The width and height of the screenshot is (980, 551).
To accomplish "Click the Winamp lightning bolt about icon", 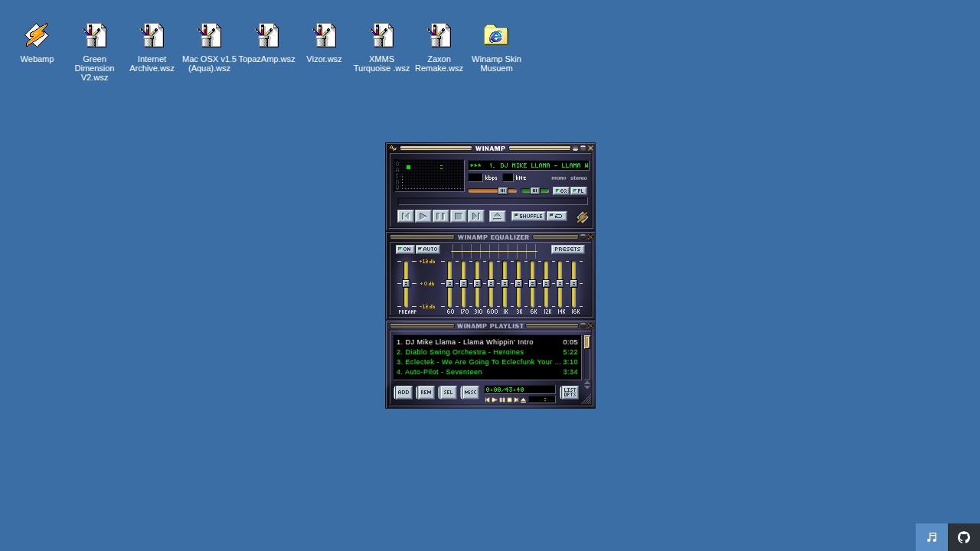I will [582, 217].
